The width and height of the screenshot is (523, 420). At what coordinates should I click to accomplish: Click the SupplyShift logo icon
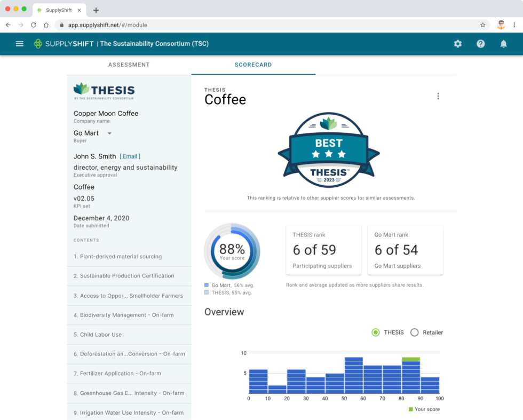[38, 44]
